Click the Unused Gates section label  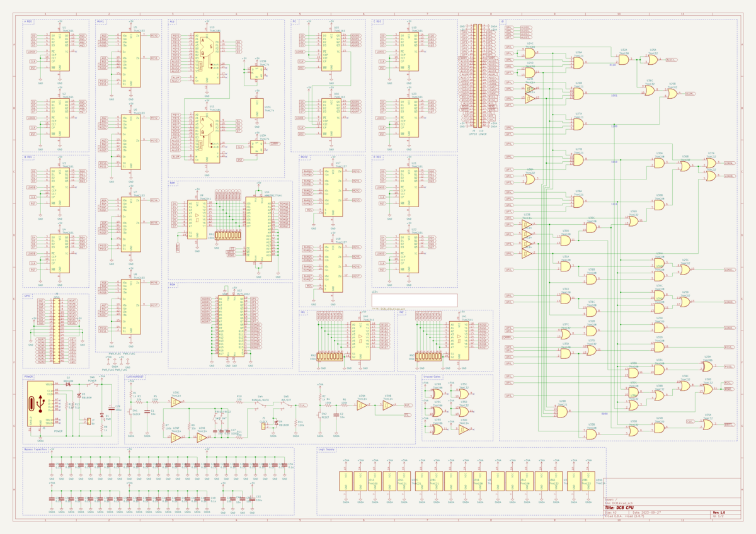[432, 376]
